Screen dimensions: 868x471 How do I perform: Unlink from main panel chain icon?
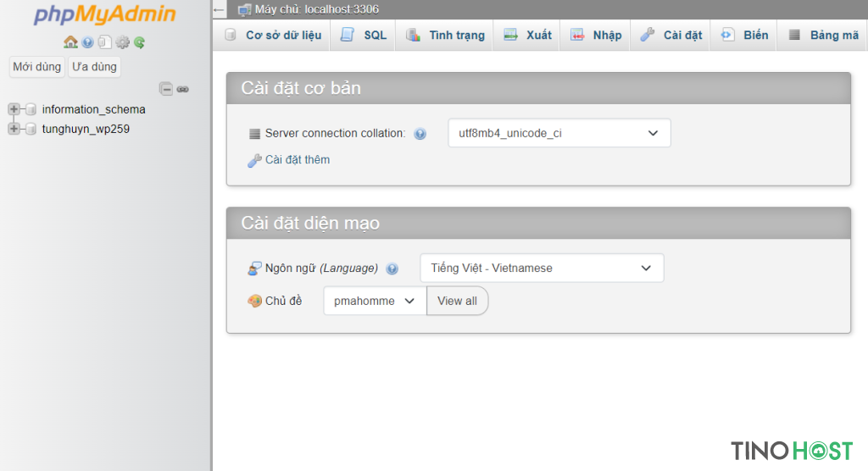click(x=183, y=89)
